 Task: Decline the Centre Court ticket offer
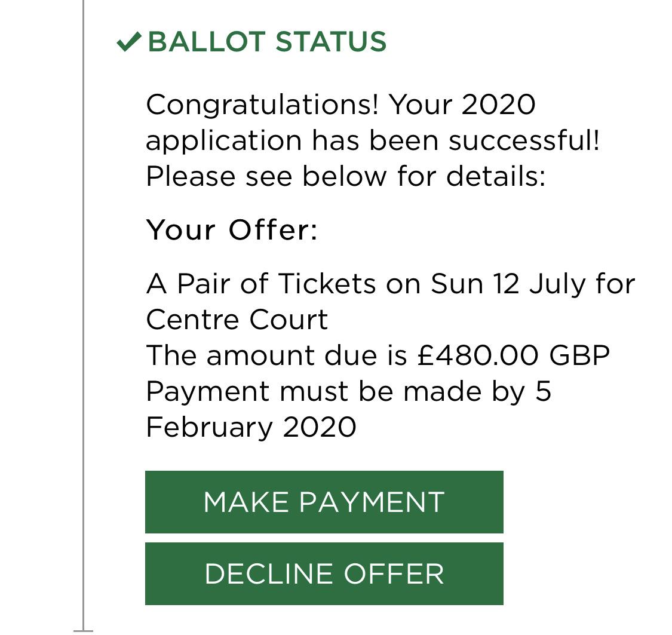[324, 573]
